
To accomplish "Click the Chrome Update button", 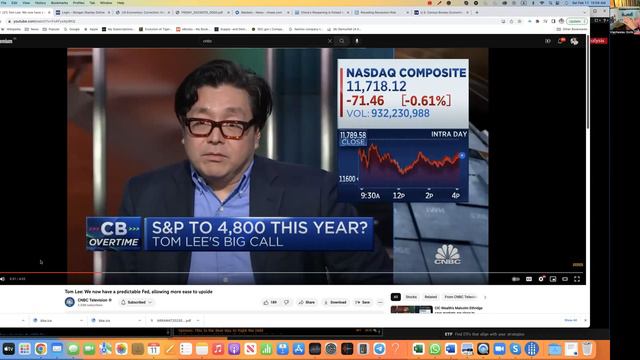I will click(576, 21).
